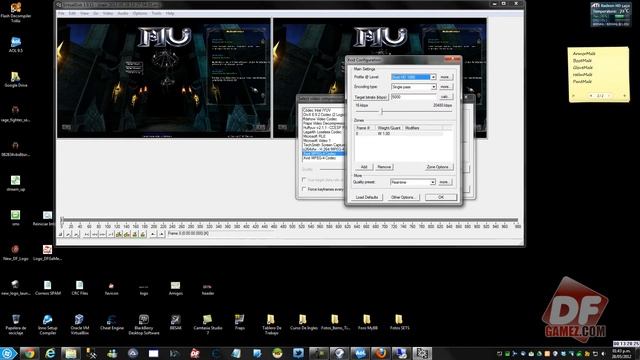Toggle Force keyframes every checkbox
This screenshot has width=640, height=360.
tap(304, 189)
